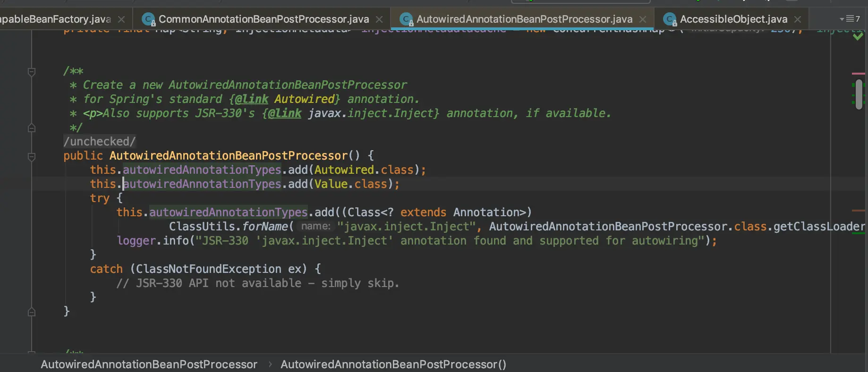Click 'ClassNotFoundException' in the catch clause
This screenshot has width=868, height=372.
tap(209, 269)
